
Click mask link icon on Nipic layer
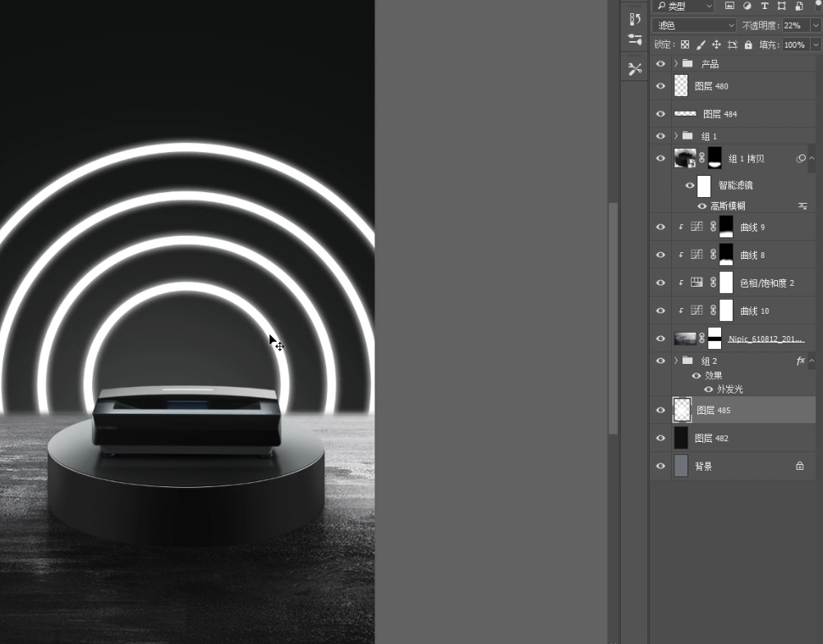coord(701,338)
